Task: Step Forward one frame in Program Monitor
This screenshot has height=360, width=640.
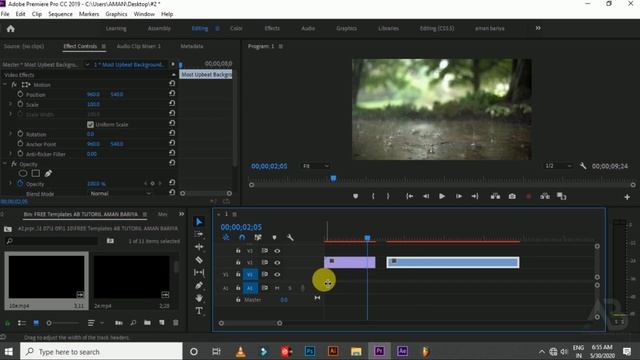Action: [458, 196]
